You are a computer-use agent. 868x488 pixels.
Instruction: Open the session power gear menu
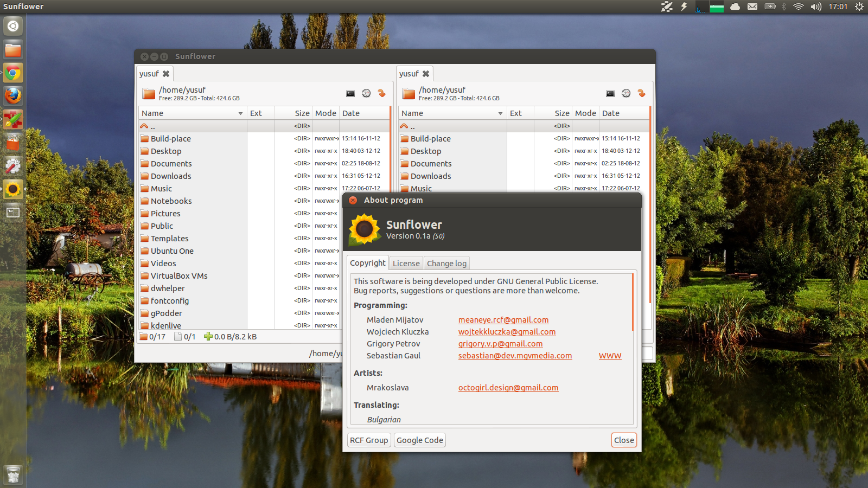coord(859,7)
